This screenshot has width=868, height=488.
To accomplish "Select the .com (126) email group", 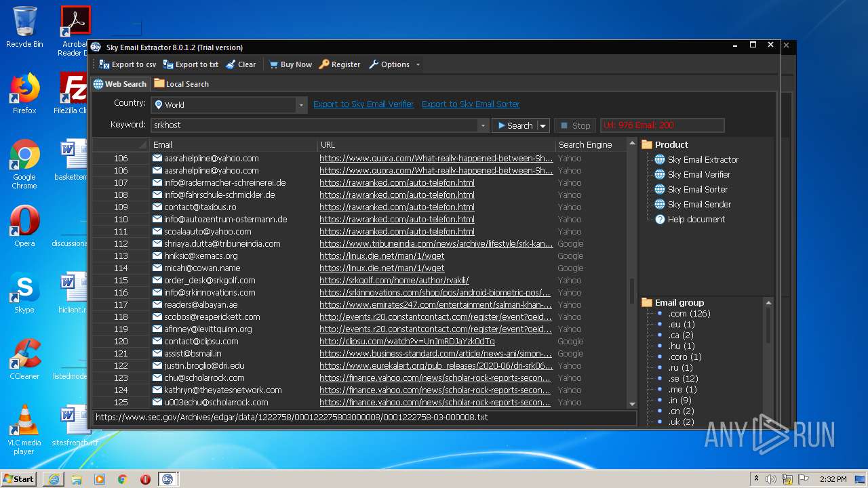I will tap(689, 314).
